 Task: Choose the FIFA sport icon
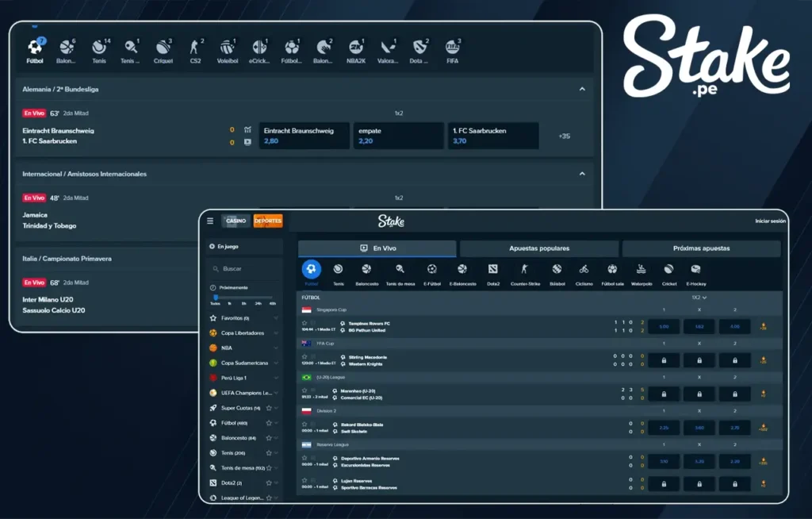[x=452, y=48]
